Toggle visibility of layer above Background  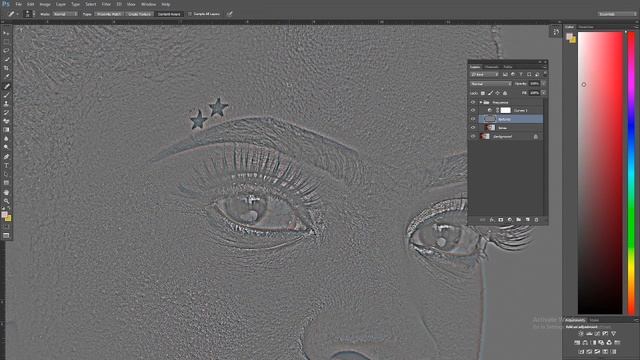473,128
